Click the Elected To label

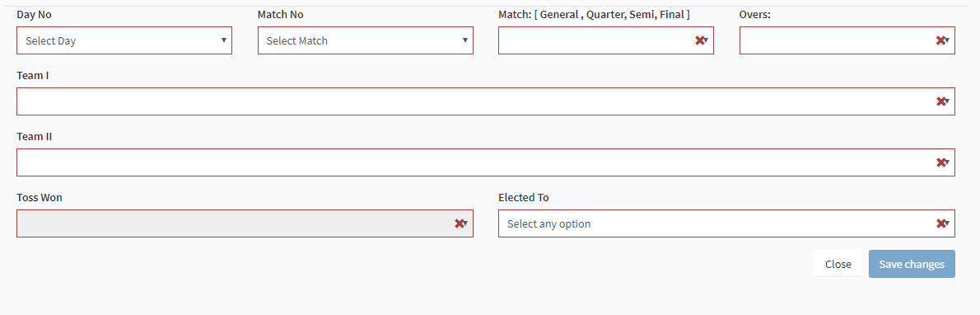pos(523,197)
